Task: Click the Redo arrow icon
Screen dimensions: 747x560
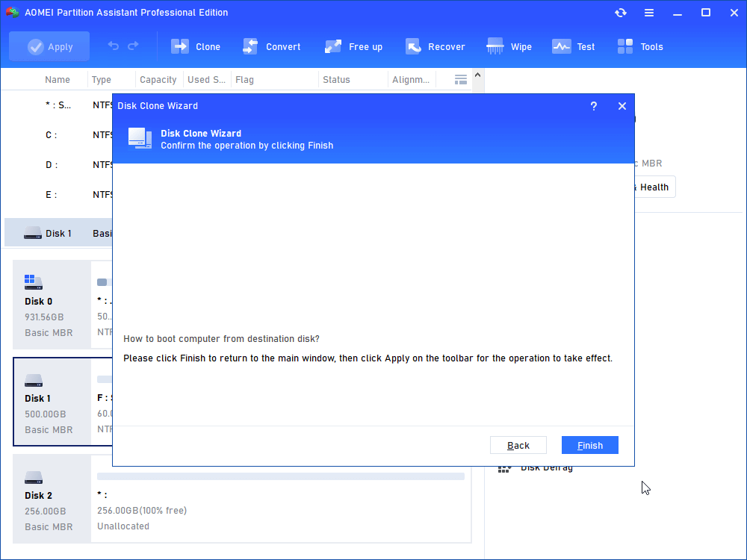Action: (x=134, y=46)
